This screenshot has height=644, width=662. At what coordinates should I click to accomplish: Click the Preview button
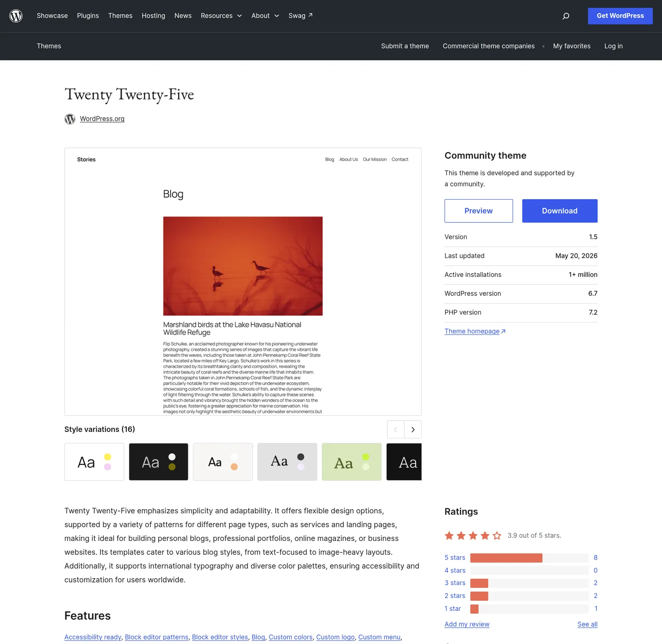point(479,211)
